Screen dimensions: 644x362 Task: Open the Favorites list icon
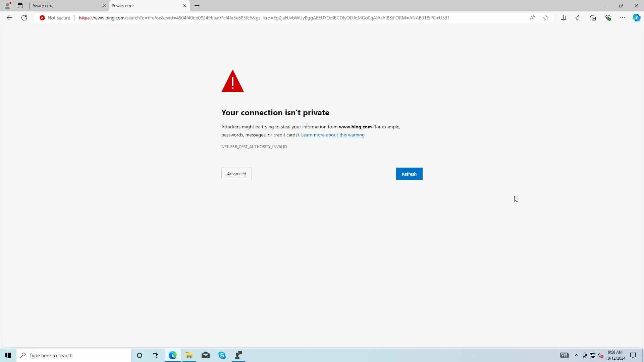click(x=578, y=18)
